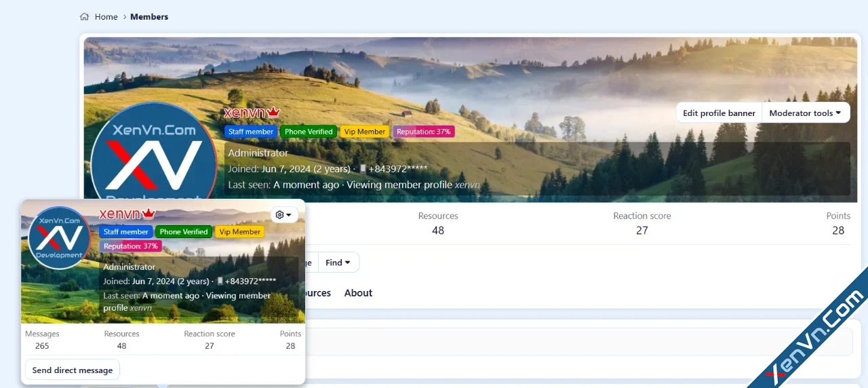The image size is (868, 388).
Task: Click the crown icon in member tooltip card
Action: (x=149, y=214)
